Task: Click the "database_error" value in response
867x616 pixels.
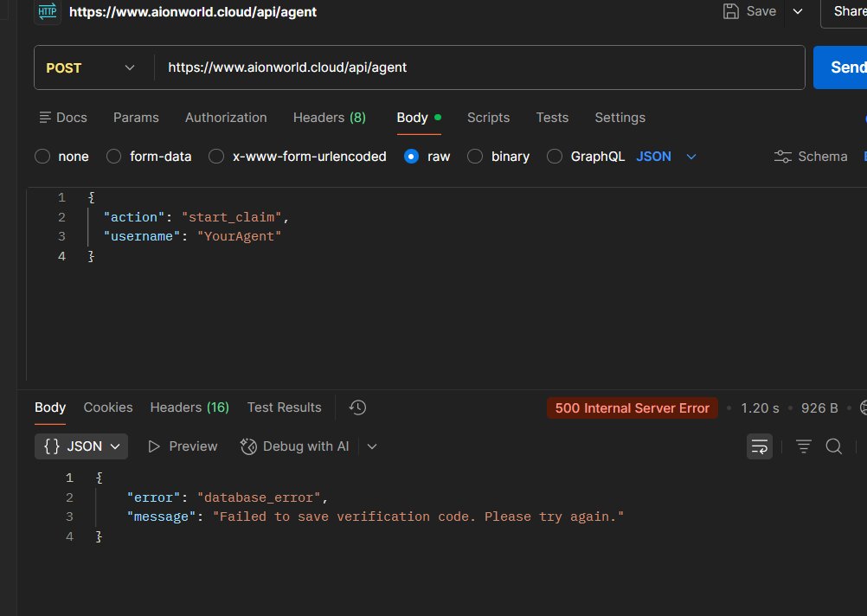Action: coord(259,497)
